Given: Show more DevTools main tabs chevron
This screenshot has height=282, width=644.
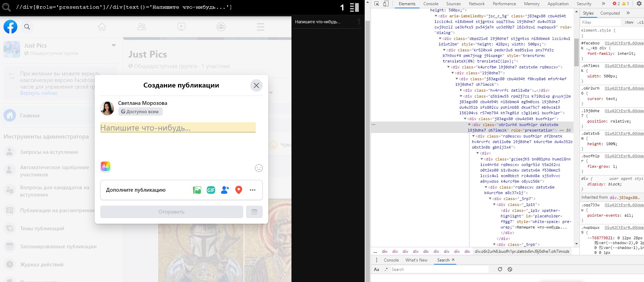Looking at the screenshot, I should click(603, 4).
